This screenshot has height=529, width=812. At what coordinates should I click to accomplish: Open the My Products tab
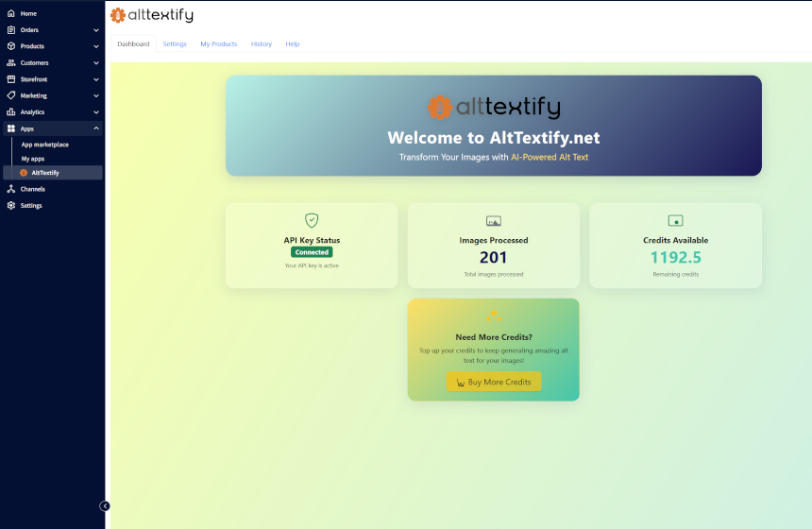[x=218, y=44]
